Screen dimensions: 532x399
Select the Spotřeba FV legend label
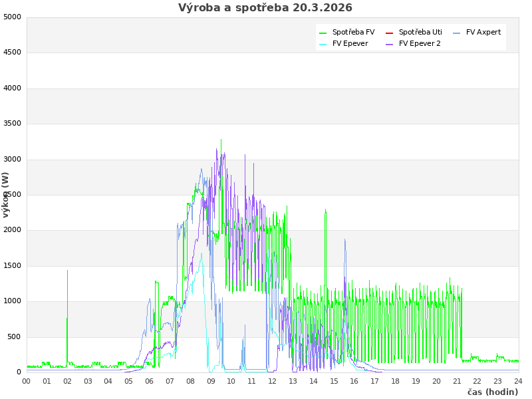[x=353, y=32]
